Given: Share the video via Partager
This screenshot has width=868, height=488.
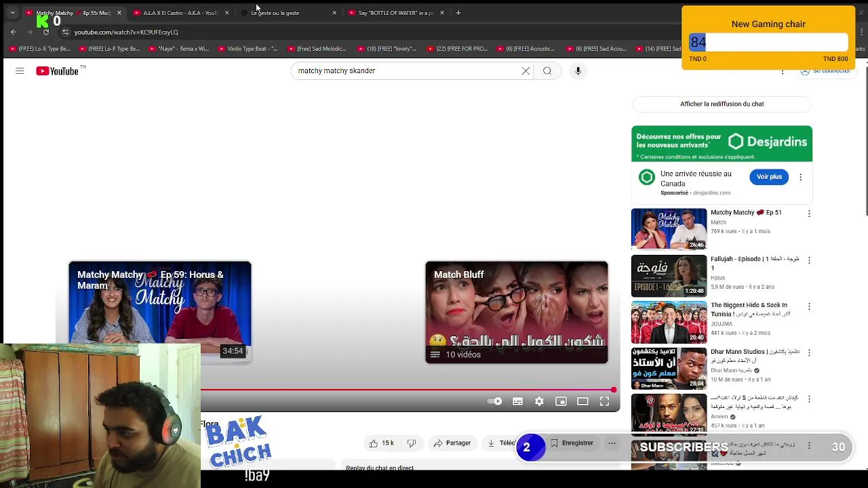Looking at the screenshot, I should click(x=452, y=443).
